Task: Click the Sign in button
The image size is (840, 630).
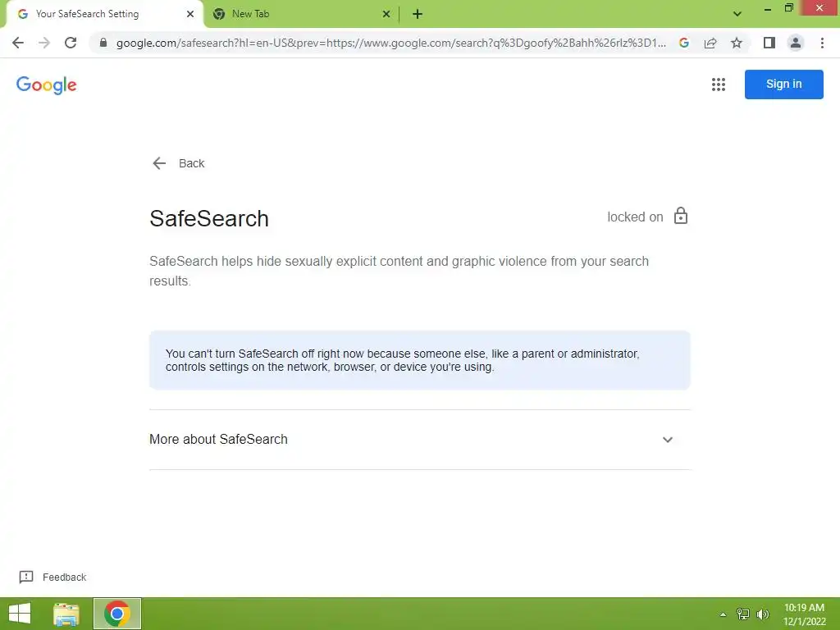Action: pyautogui.click(x=783, y=84)
